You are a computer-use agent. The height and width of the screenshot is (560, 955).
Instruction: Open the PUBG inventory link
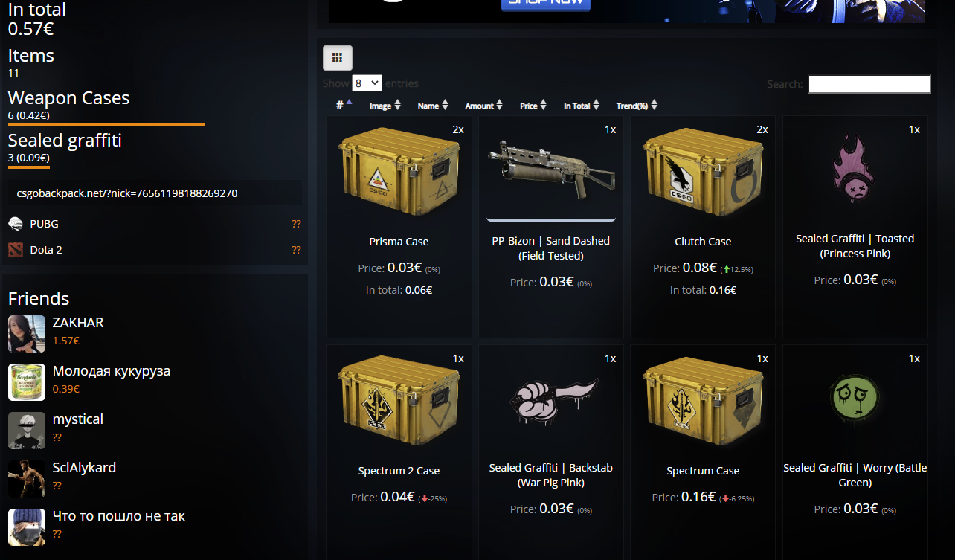44,224
